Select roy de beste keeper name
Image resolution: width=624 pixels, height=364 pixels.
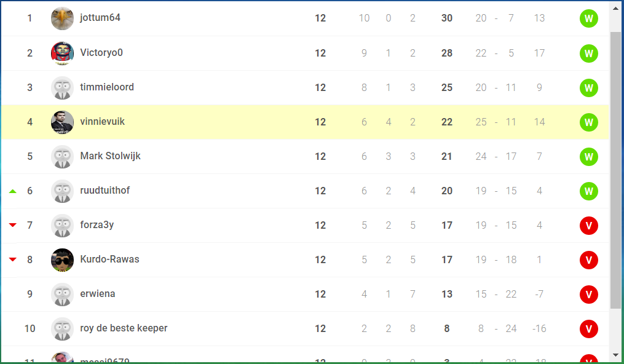(x=124, y=328)
